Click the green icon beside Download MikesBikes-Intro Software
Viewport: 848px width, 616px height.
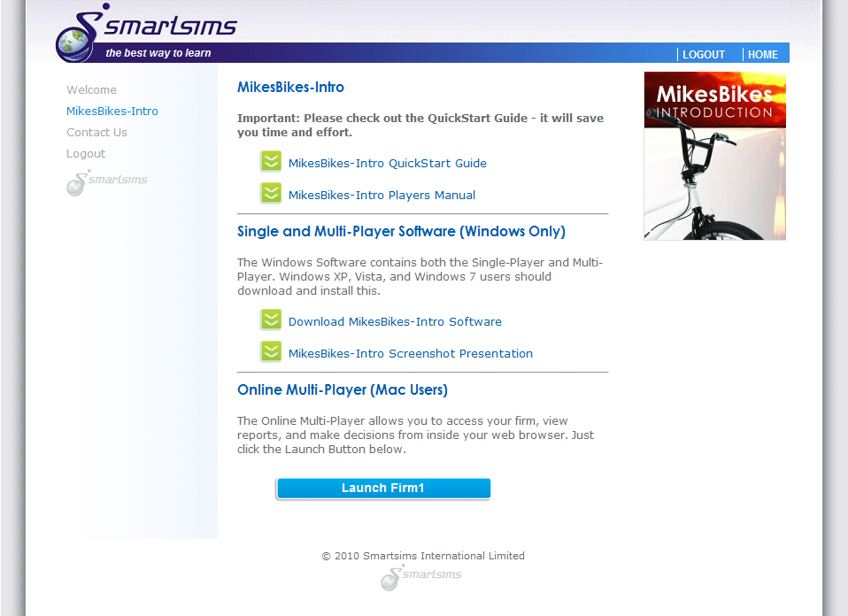(271, 320)
